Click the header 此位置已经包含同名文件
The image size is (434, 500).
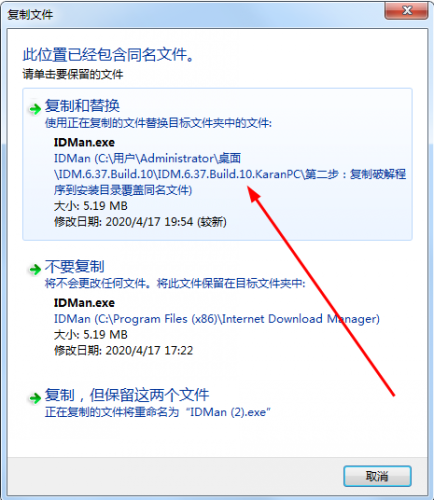(x=109, y=54)
